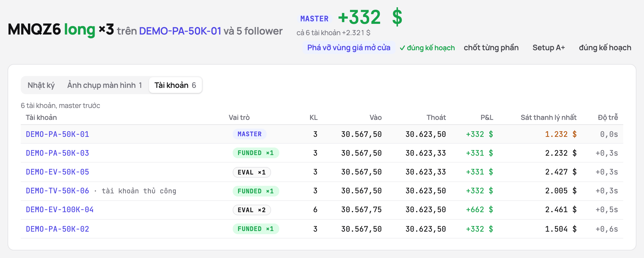Click the 6 tài khoản, master trước caption
The height and width of the screenshot is (258, 644).
[60, 105]
